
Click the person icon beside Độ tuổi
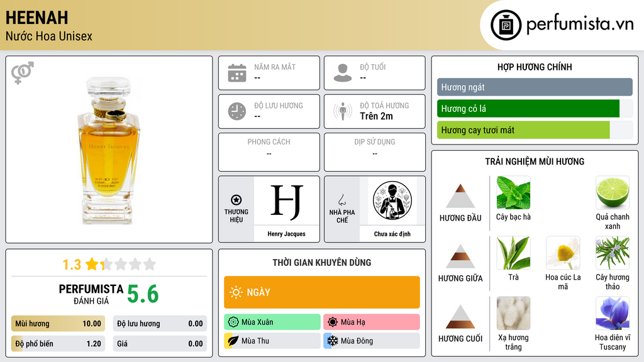(343, 73)
